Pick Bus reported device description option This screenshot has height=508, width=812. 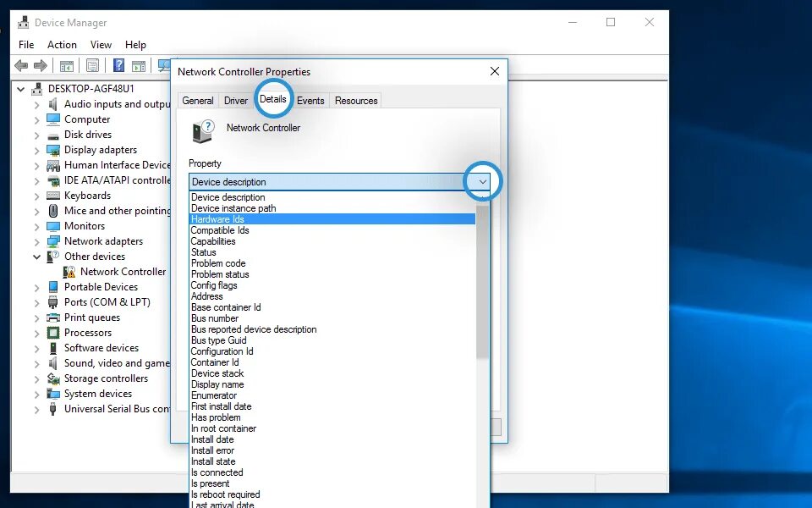coord(332,329)
